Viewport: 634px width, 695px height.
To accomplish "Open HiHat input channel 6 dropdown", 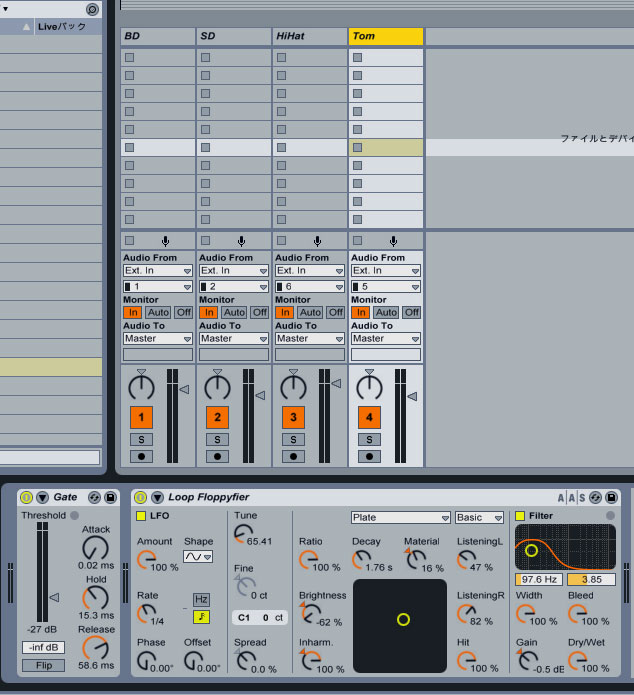I will click(309, 287).
